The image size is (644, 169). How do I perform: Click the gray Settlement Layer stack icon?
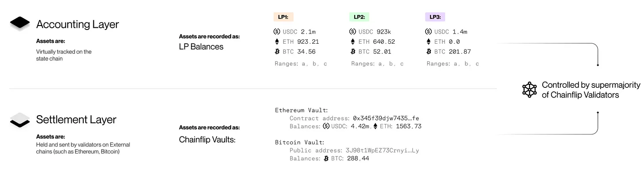pyautogui.click(x=20, y=120)
